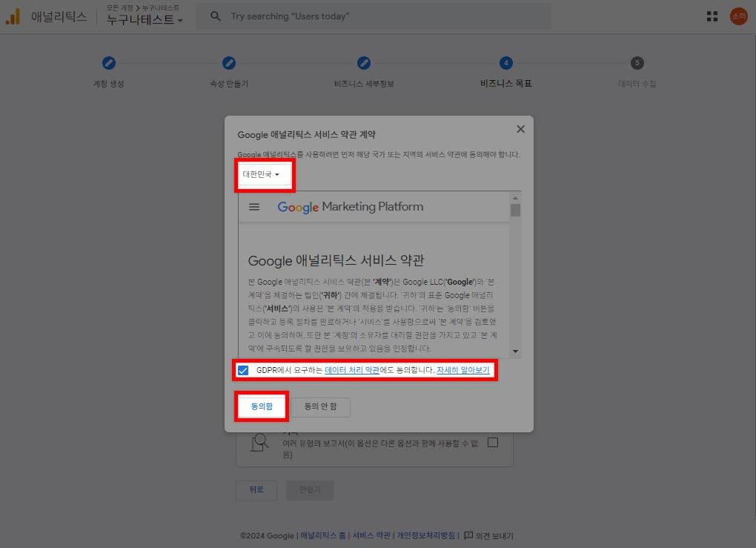Screen dimensions: 756x548
Task: Click the Analytics logo icon
Action: [x=13, y=16]
